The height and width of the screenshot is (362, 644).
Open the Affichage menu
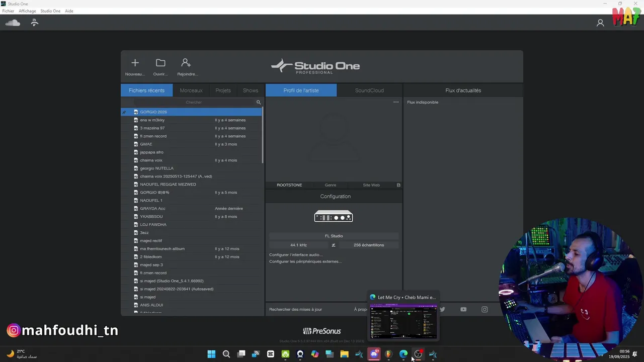(x=27, y=11)
